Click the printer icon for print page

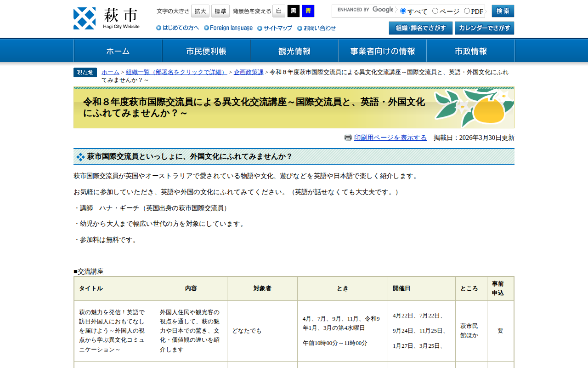[x=348, y=138]
